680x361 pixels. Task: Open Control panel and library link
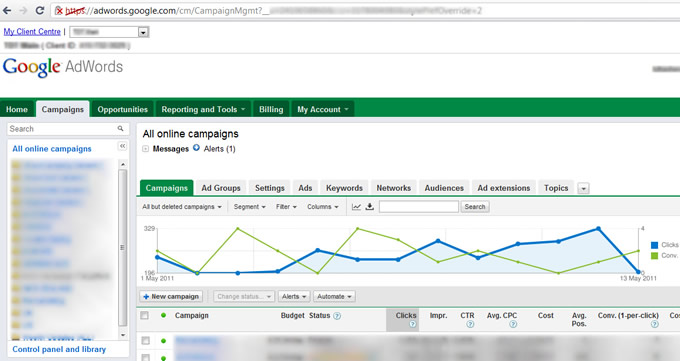click(59, 349)
